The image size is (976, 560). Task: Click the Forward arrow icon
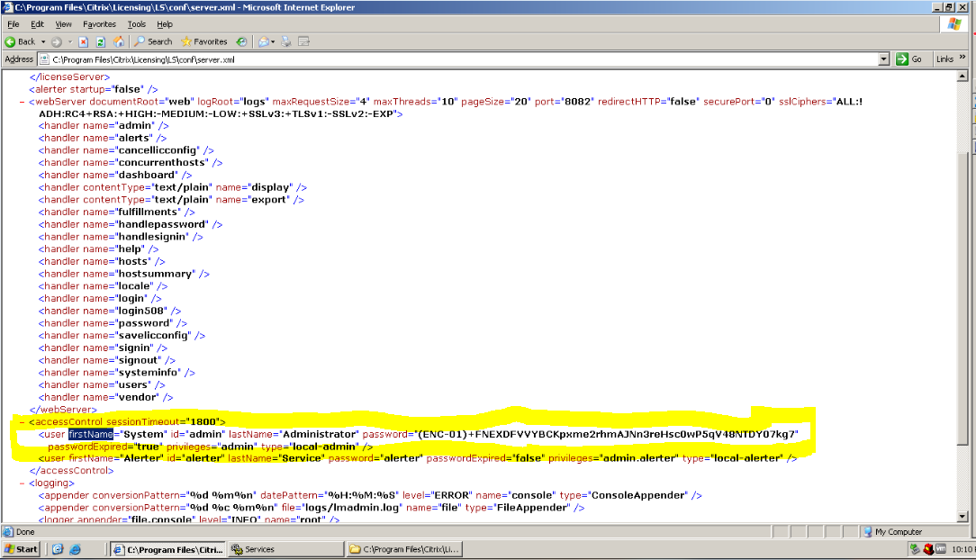[x=57, y=41]
